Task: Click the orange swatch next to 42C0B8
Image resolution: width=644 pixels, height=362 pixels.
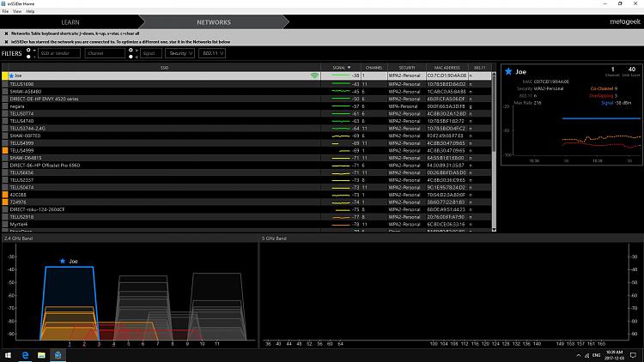Action: tap(5, 195)
